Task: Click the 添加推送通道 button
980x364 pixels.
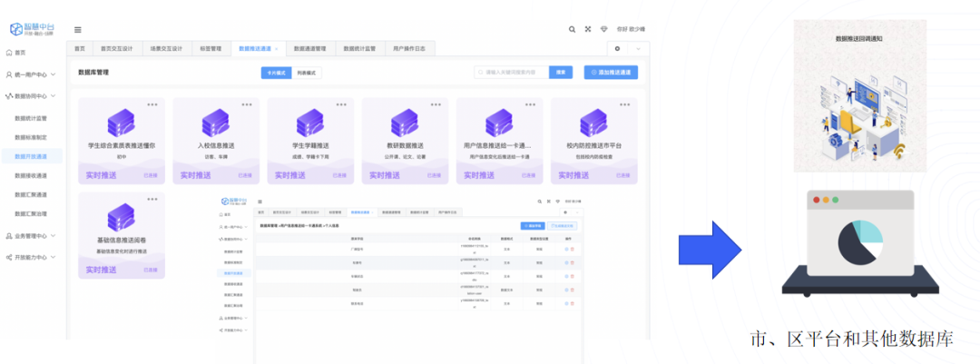Action: 610,72
